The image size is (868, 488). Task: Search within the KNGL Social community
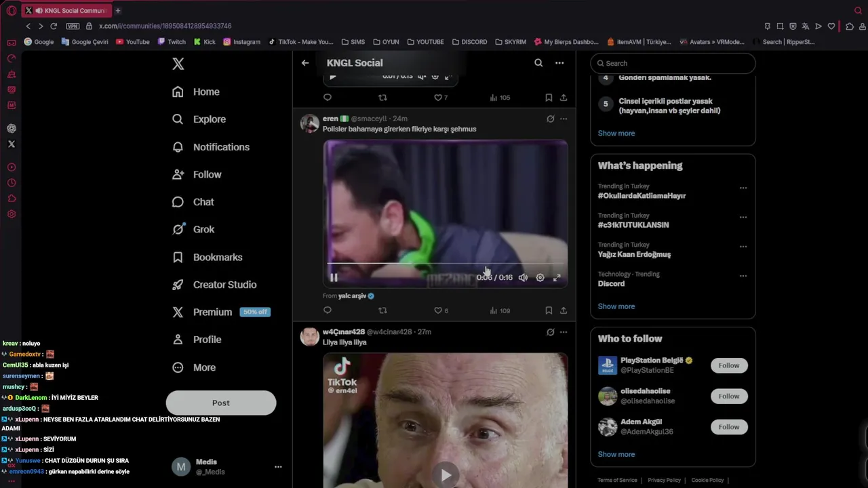[538, 63]
